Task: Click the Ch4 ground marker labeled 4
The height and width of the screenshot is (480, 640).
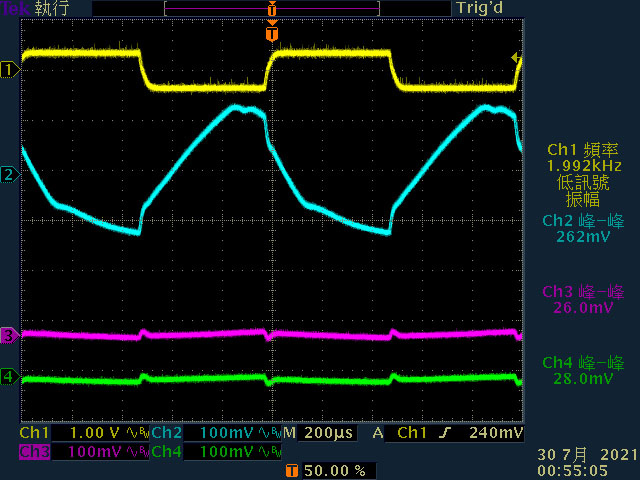Action: coord(10,376)
